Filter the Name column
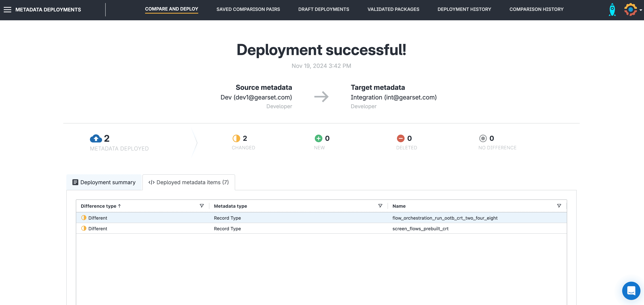This screenshot has height=305, width=644. click(x=559, y=206)
